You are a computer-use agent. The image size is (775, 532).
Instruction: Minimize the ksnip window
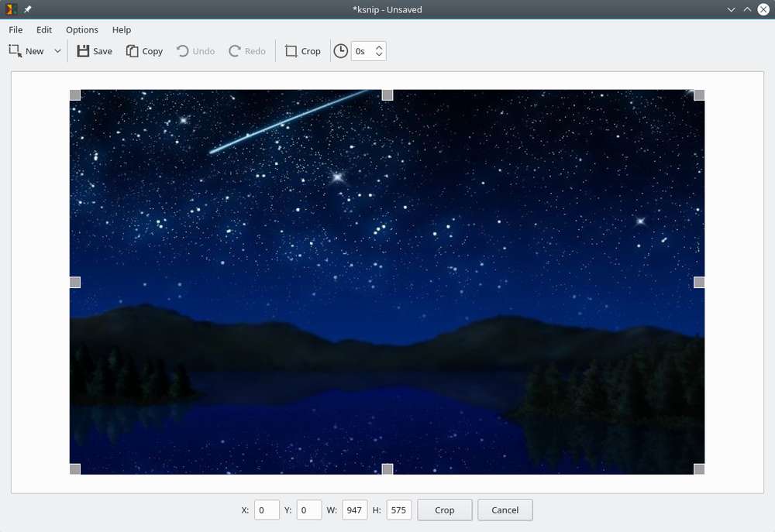[x=731, y=9]
